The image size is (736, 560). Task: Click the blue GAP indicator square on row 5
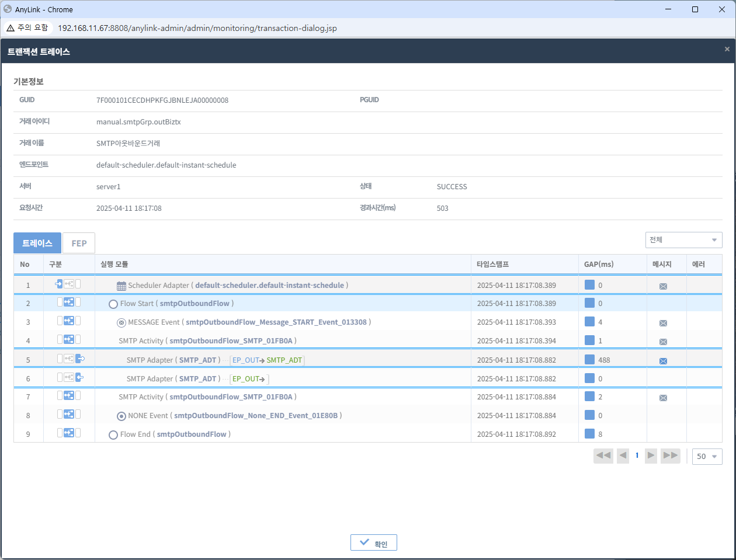(x=589, y=360)
